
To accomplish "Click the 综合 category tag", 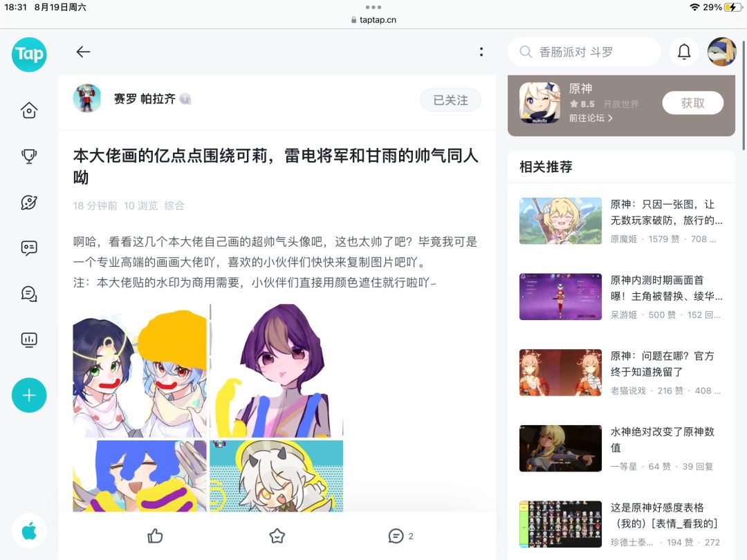I will click(x=174, y=206).
